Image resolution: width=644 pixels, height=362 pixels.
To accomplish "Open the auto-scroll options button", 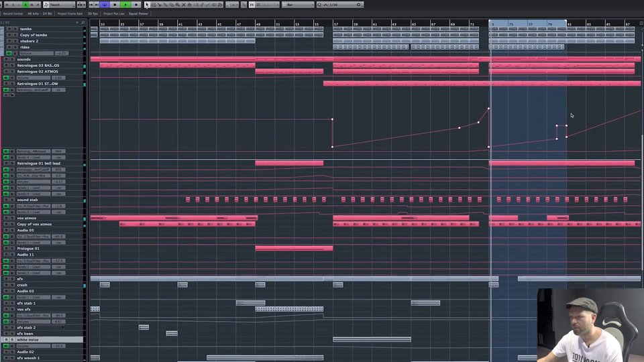I will click(81, 5).
